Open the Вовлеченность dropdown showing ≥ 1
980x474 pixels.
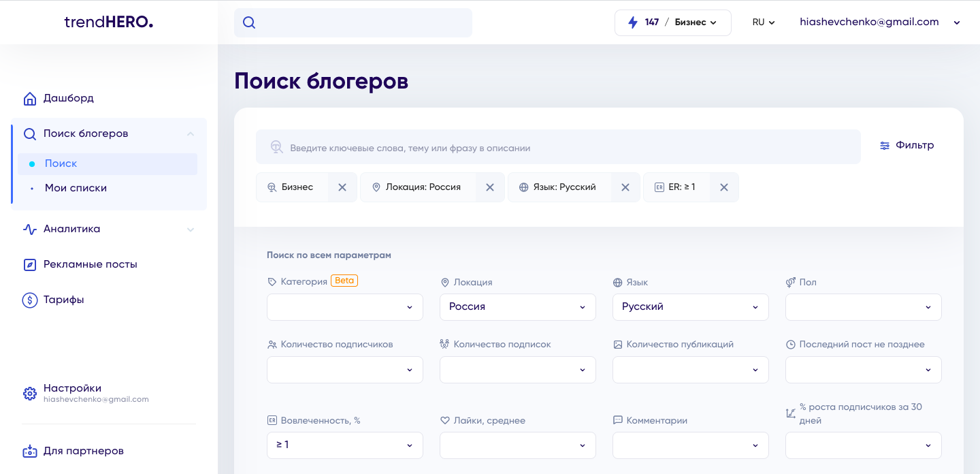point(345,445)
